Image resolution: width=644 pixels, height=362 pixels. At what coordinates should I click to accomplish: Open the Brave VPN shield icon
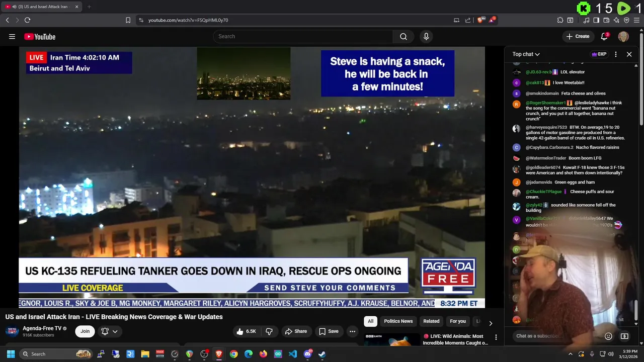click(x=626, y=20)
